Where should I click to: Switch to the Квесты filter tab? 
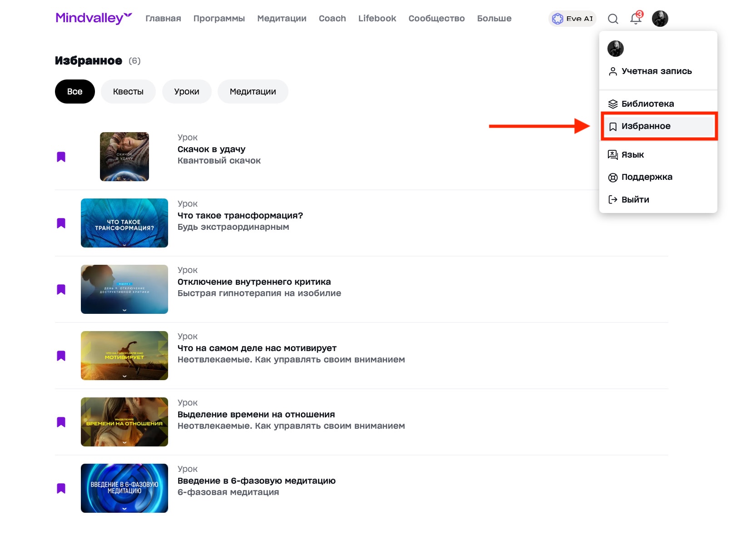coord(128,92)
